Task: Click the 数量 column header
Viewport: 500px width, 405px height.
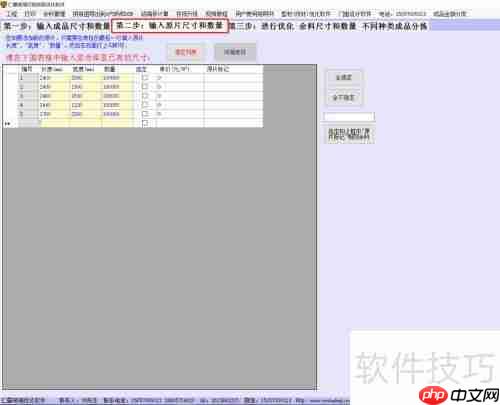Action: click(x=117, y=69)
